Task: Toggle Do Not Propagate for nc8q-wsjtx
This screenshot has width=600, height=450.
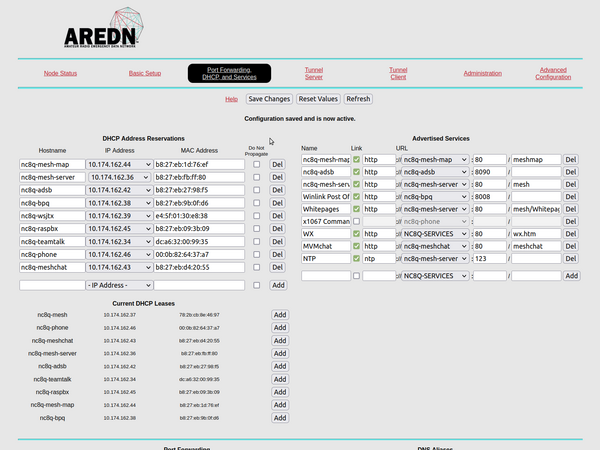Action: tap(256, 216)
